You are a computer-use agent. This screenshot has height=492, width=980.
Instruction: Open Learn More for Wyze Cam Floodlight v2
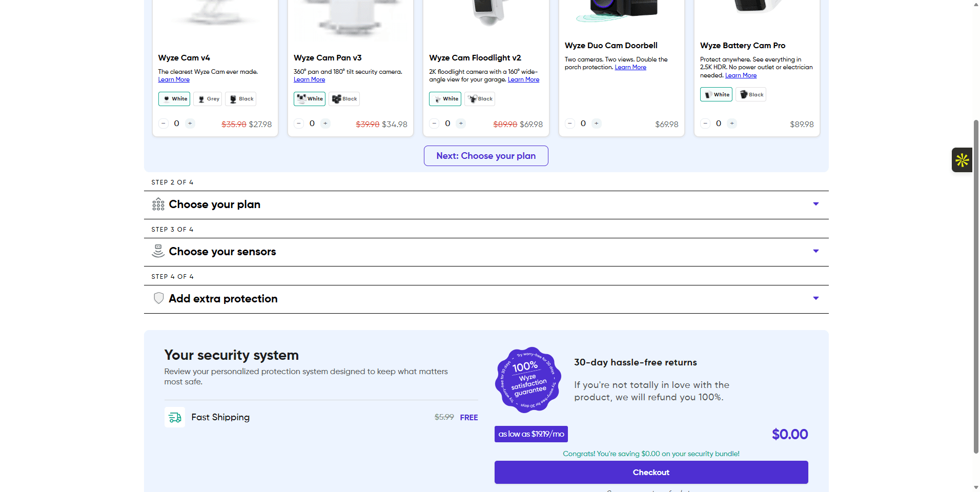coord(523,79)
